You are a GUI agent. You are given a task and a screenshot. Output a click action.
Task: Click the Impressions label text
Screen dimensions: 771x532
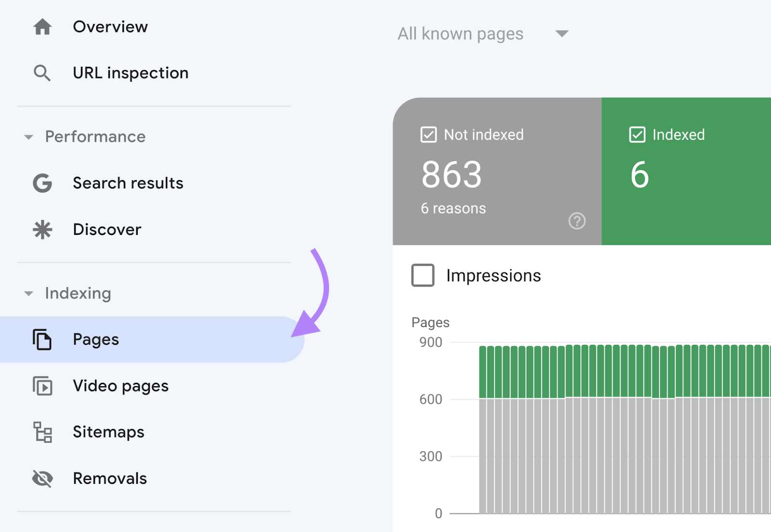pyautogui.click(x=493, y=276)
